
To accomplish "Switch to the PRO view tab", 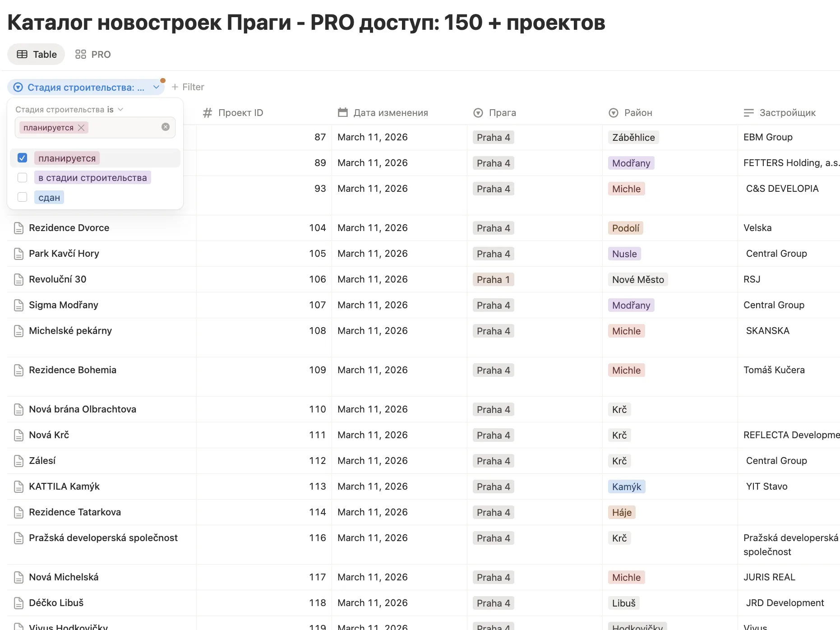I will point(92,54).
